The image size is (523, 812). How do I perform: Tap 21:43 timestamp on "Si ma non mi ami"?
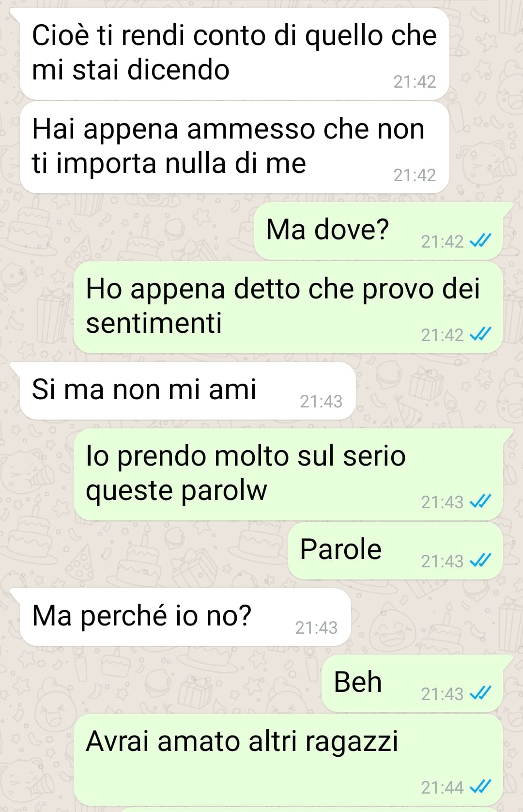(x=321, y=401)
